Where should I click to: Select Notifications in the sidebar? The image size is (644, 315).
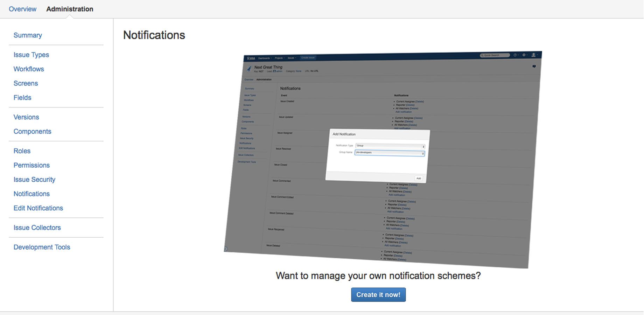pyautogui.click(x=31, y=194)
